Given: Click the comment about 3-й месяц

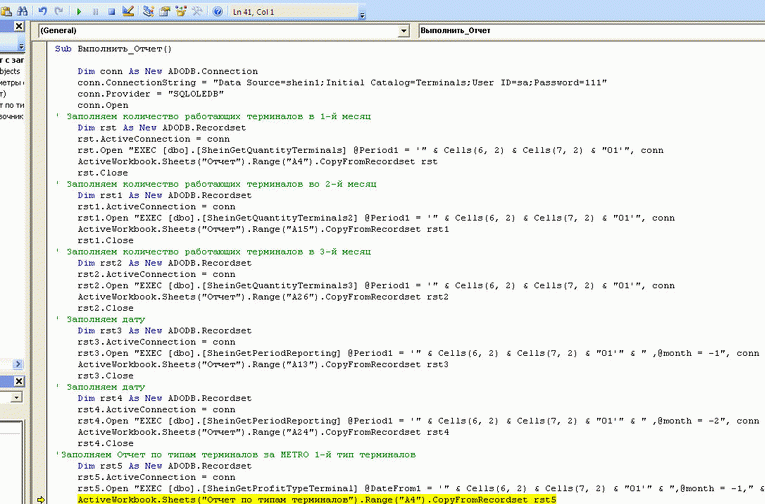Looking at the screenshot, I should [x=213, y=252].
